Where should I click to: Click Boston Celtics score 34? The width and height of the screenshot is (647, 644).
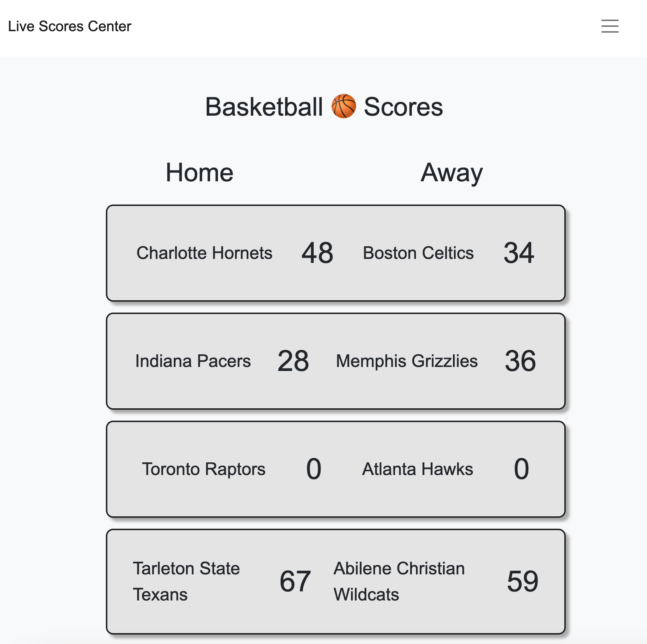point(519,253)
